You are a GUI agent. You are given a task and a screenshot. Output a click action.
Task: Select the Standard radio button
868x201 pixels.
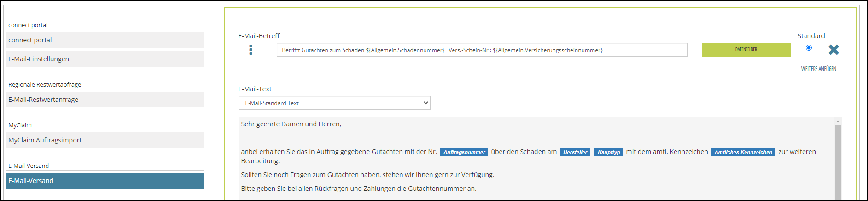click(809, 48)
